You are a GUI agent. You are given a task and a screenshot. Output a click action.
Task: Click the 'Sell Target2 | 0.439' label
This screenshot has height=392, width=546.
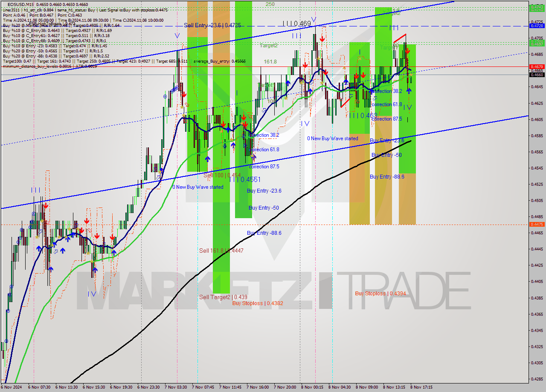(223, 297)
